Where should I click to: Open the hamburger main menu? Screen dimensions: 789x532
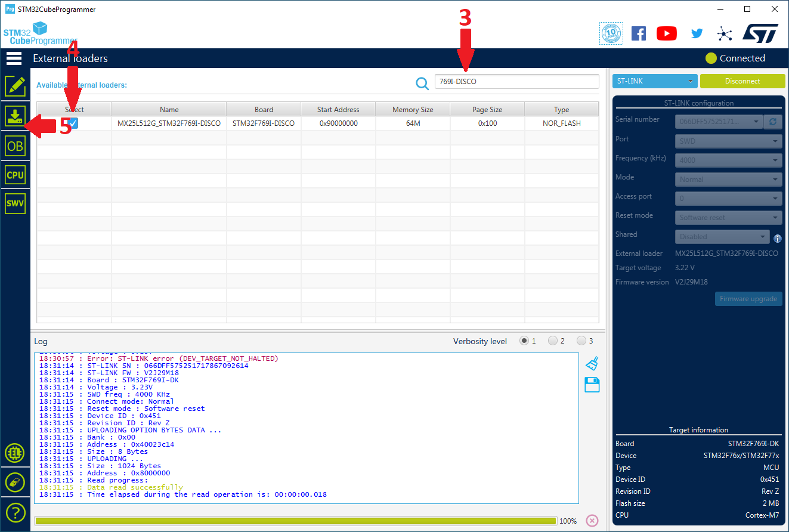(14, 58)
